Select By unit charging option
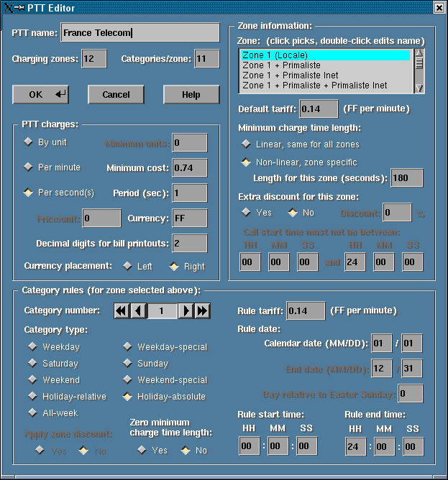The height and width of the screenshot is (480, 448). coord(29,142)
